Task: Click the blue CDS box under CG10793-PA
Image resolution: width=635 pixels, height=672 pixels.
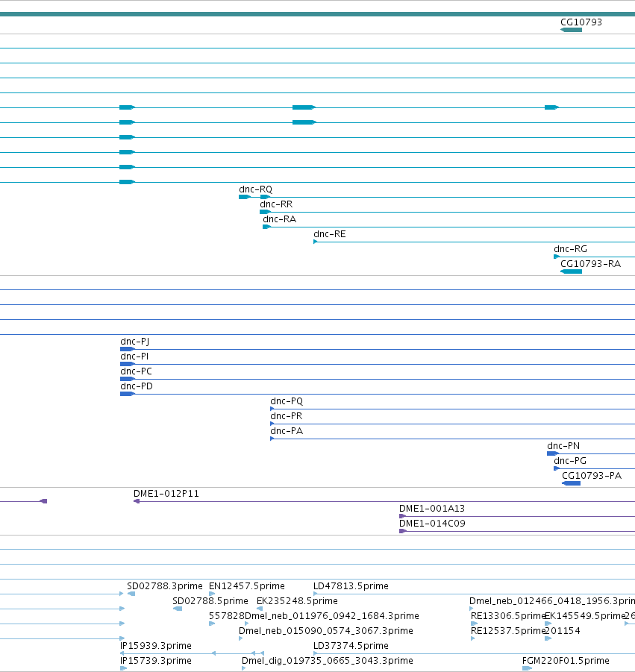Action: pyautogui.click(x=571, y=483)
